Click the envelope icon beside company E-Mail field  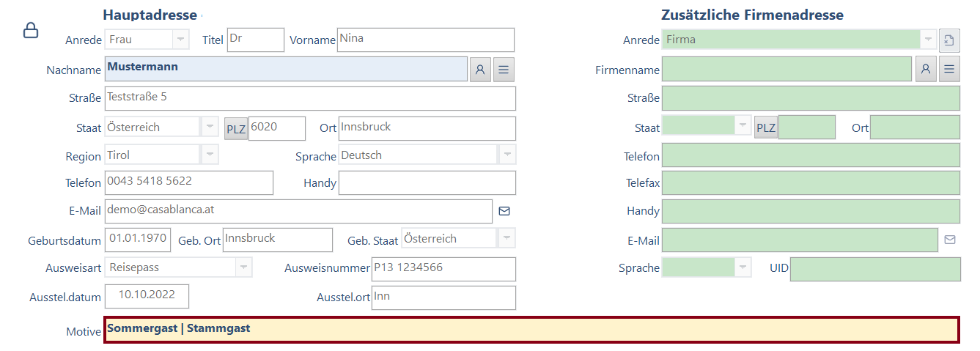point(950,240)
